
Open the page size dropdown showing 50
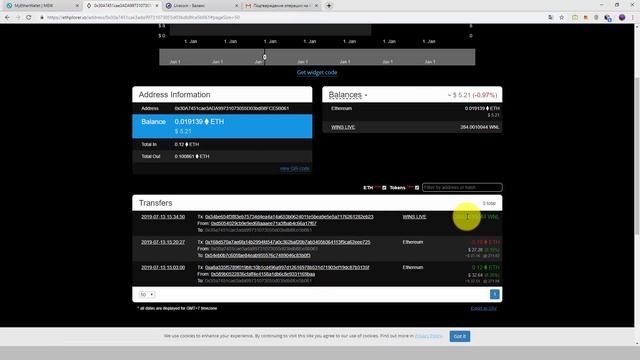pyautogui.click(x=147, y=294)
